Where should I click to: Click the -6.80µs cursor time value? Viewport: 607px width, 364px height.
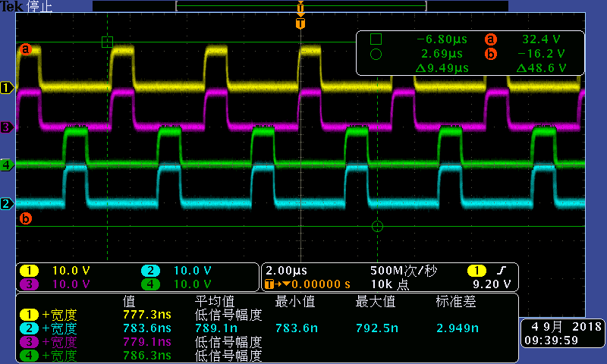tap(442, 39)
